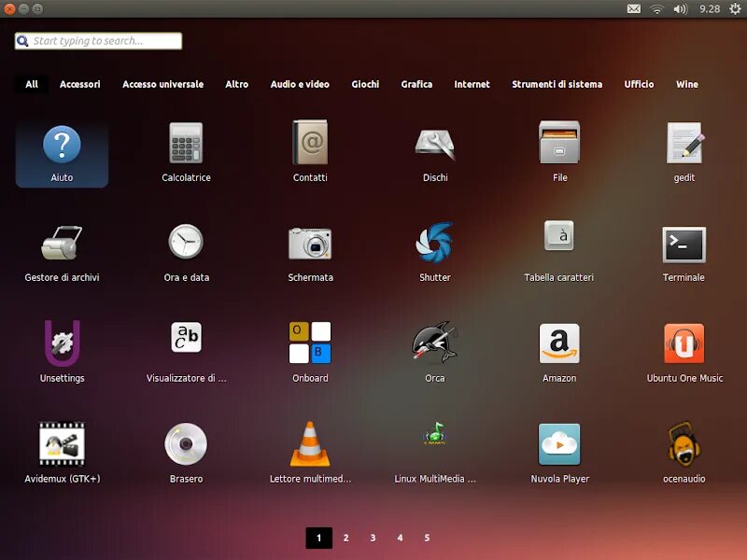Open Nuvola Player
The width and height of the screenshot is (747, 560).
click(x=559, y=454)
